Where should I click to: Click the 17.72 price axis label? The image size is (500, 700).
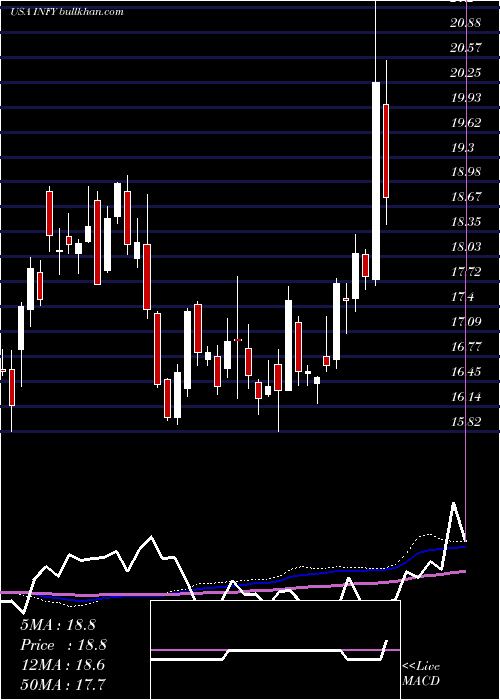pos(466,271)
